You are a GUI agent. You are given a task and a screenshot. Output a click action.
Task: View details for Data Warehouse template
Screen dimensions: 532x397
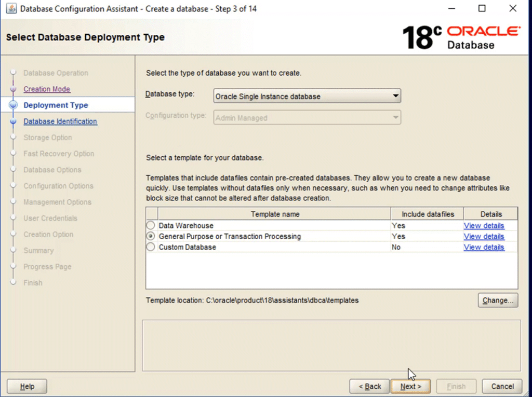point(484,225)
